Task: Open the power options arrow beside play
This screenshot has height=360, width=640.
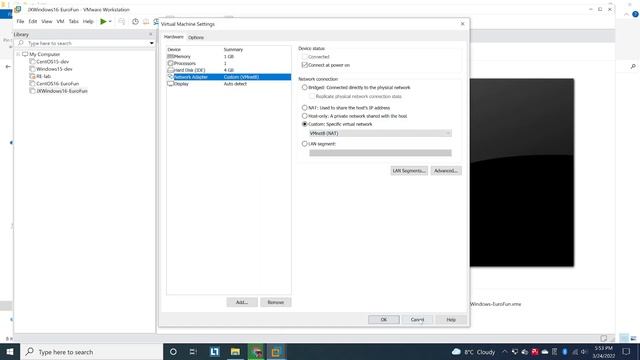Action: click(x=110, y=21)
